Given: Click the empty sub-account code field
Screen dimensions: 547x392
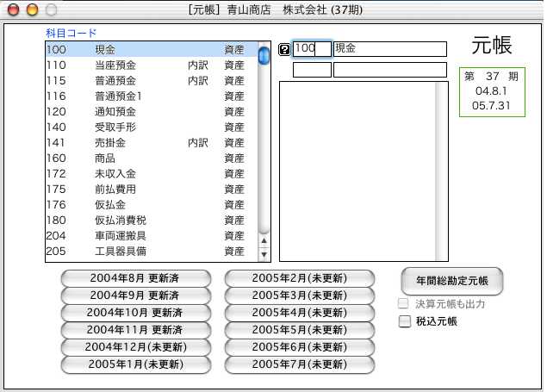Looking at the screenshot, I should point(312,70).
